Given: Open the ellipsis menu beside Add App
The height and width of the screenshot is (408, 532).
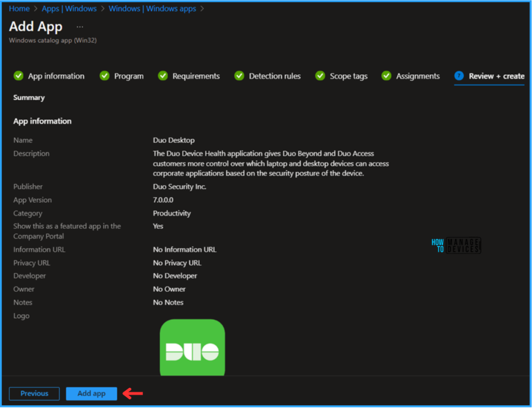Looking at the screenshot, I should click(x=79, y=27).
